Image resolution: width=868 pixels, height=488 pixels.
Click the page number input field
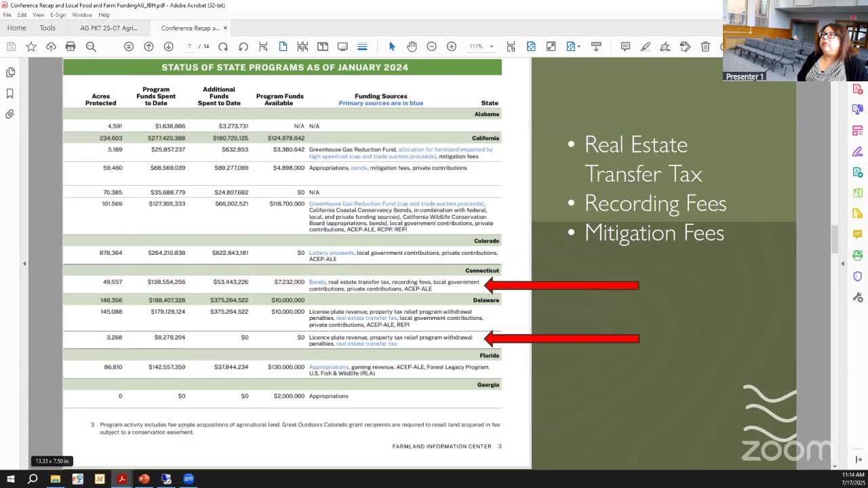click(x=190, y=46)
